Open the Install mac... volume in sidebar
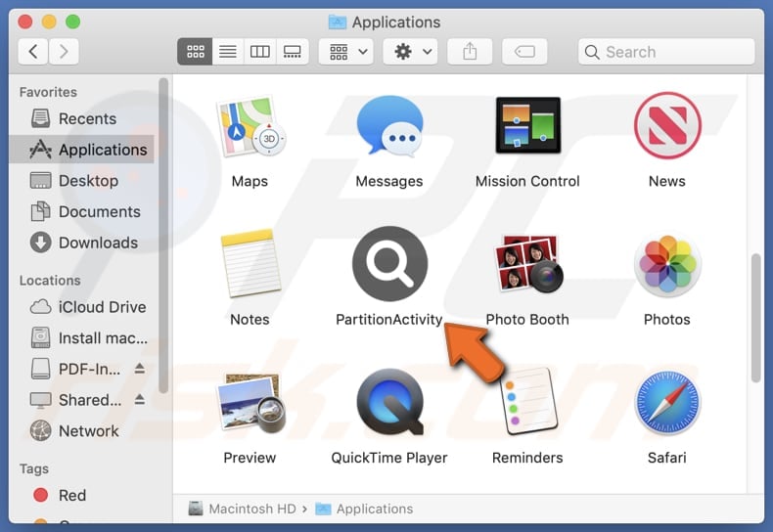The image size is (773, 532). (82, 338)
